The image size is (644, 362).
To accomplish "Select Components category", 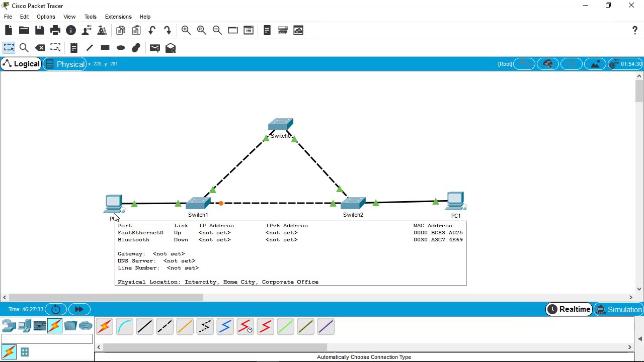I will 40,326.
